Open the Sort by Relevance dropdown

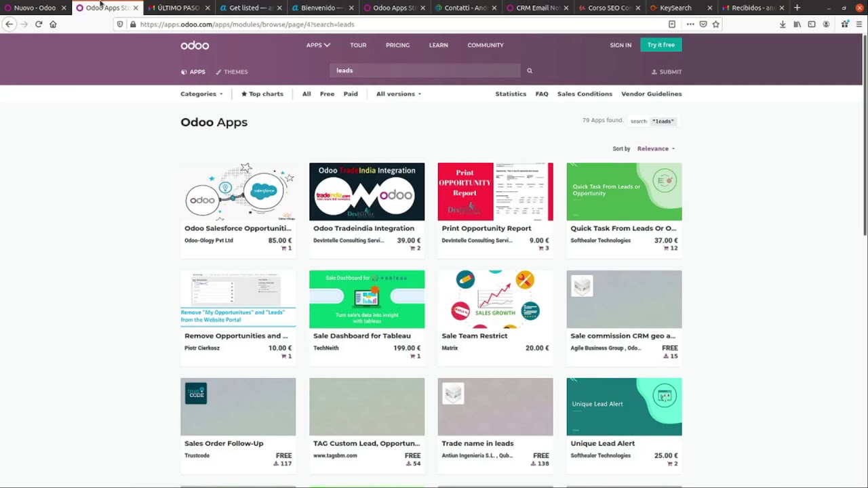(656, 149)
